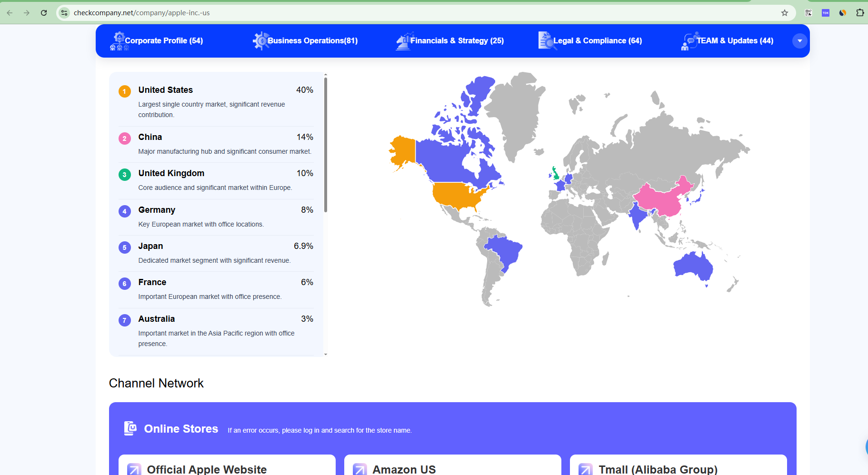The height and width of the screenshot is (475, 868).
Task: Click the arrow icon beside Amazon US
Action: tap(359, 469)
